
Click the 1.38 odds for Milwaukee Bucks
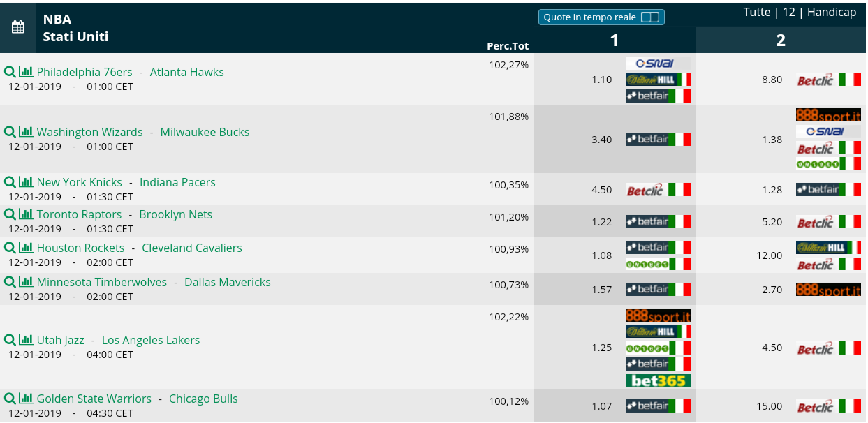772,140
